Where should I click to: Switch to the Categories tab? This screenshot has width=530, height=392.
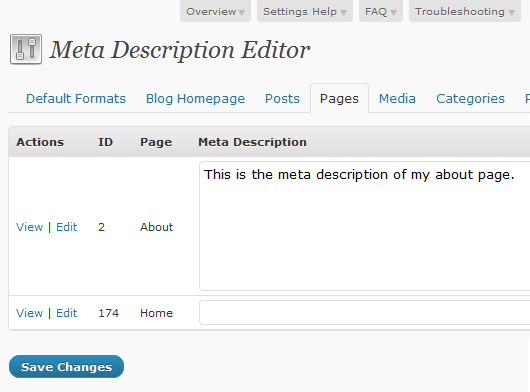point(470,99)
